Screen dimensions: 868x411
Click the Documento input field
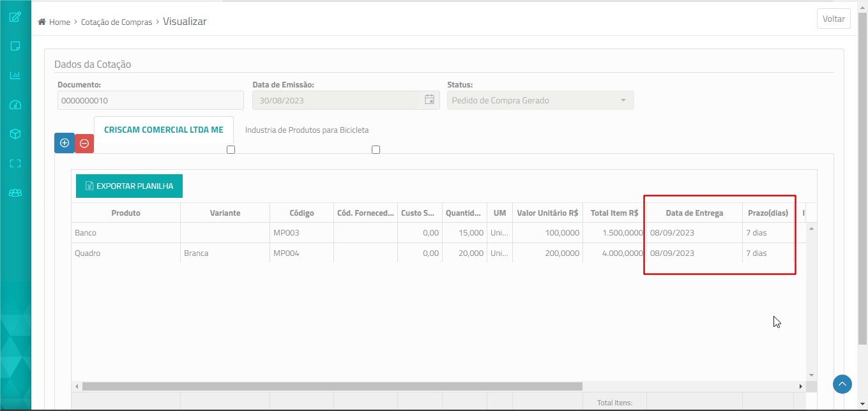[x=151, y=100]
